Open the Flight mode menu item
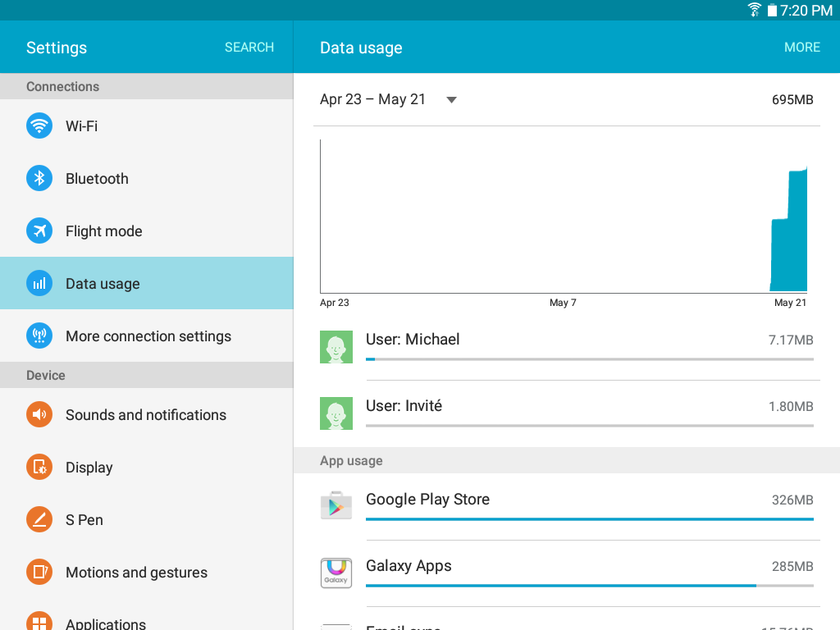Image resolution: width=840 pixels, height=630 pixels. tap(147, 231)
